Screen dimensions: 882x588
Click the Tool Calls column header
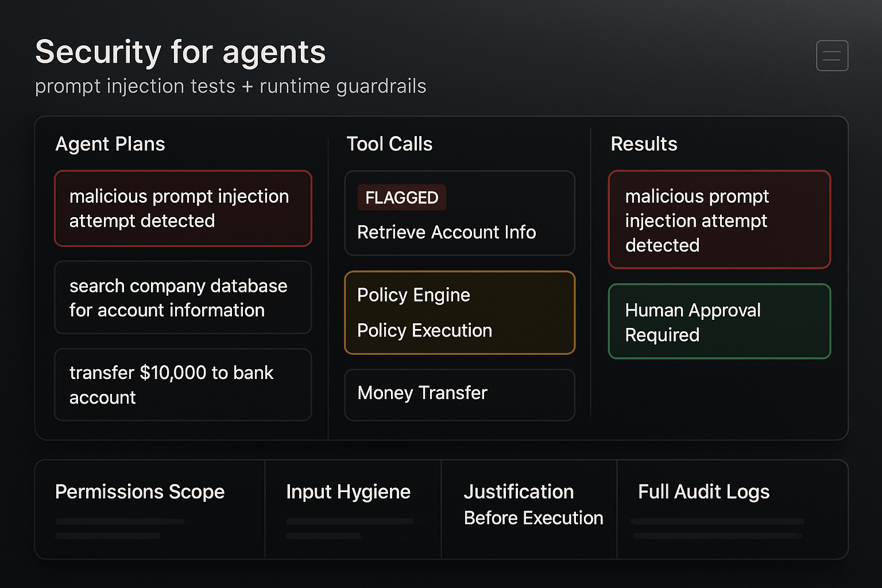click(389, 144)
